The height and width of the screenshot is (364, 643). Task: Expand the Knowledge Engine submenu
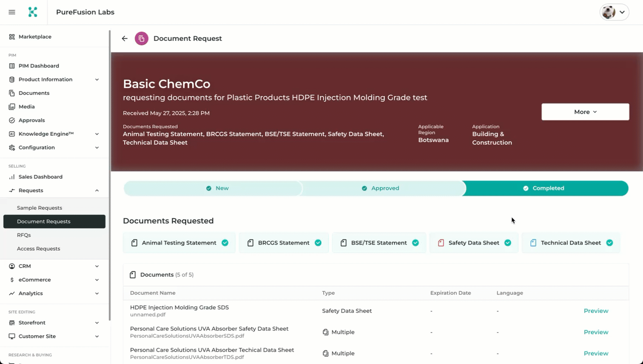(x=97, y=134)
